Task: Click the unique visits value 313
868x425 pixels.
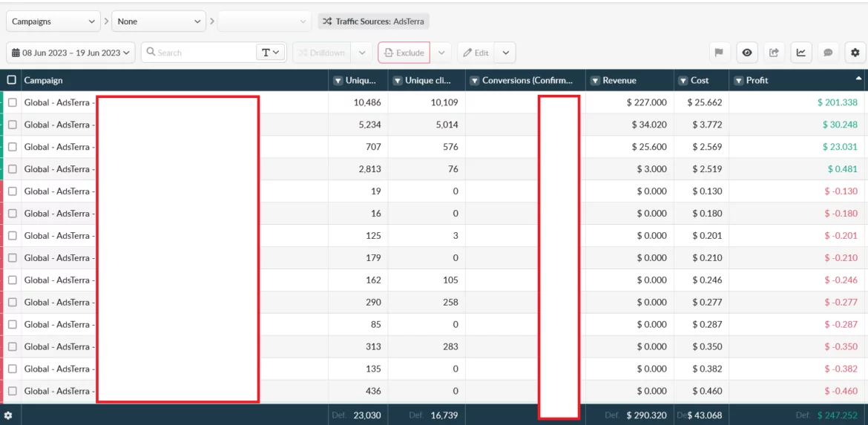Action: click(373, 346)
